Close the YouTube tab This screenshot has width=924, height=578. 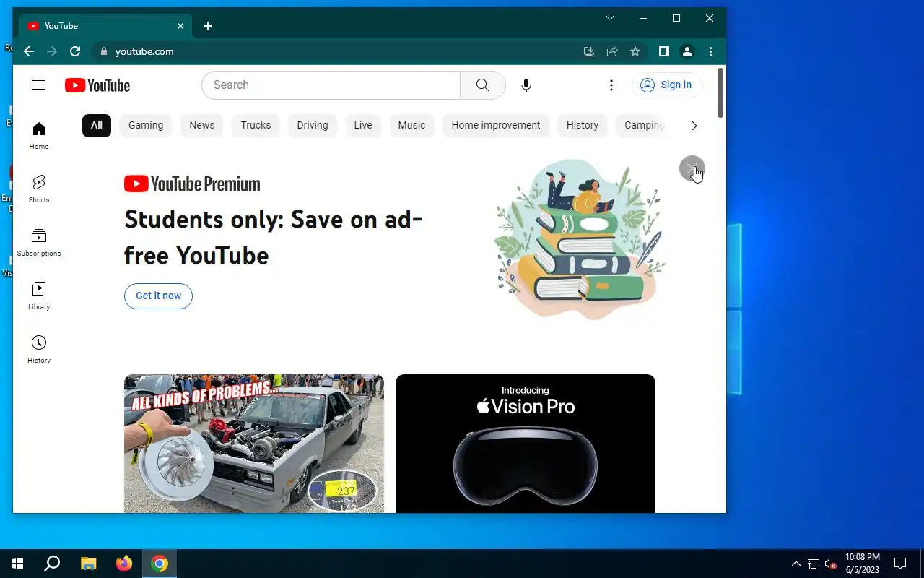click(180, 26)
